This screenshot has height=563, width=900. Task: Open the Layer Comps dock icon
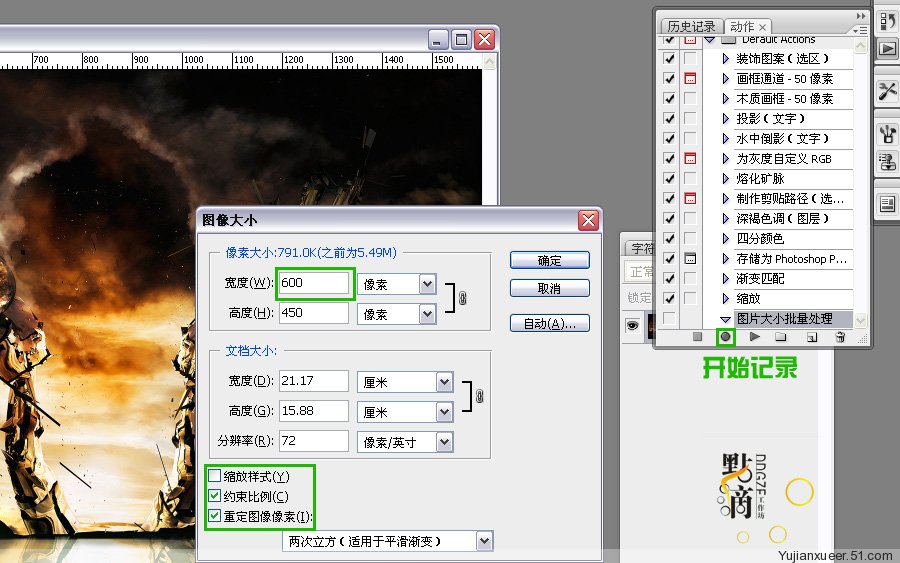pos(887,204)
